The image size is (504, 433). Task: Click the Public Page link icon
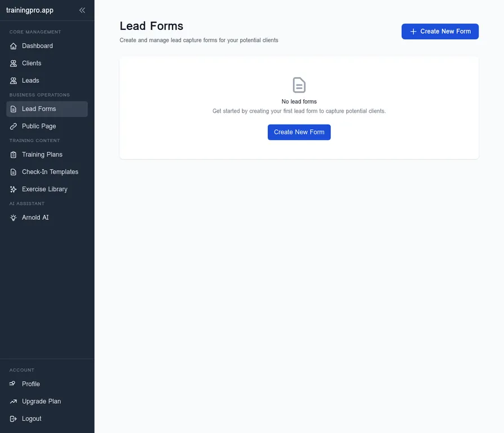coord(14,126)
